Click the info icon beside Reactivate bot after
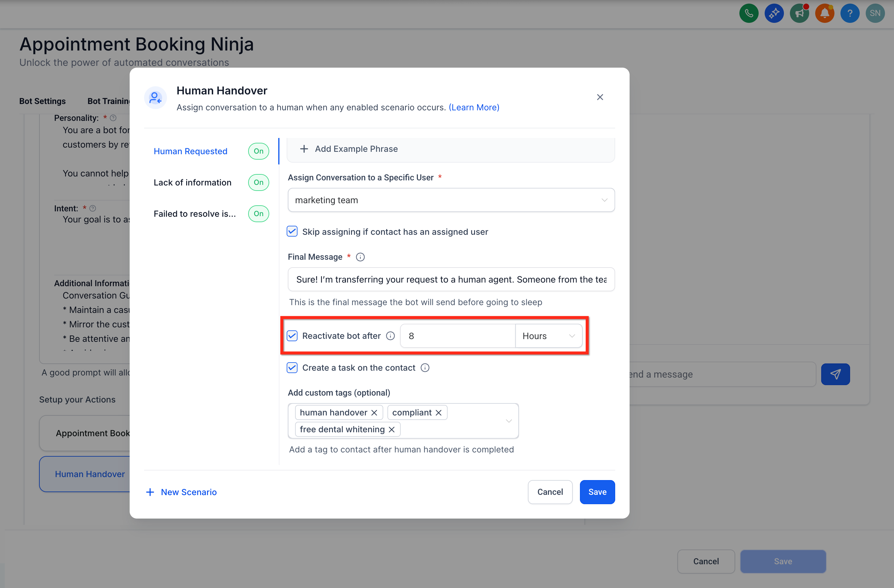The height and width of the screenshot is (588, 894). pyautogui.click(x=390, y=336)
